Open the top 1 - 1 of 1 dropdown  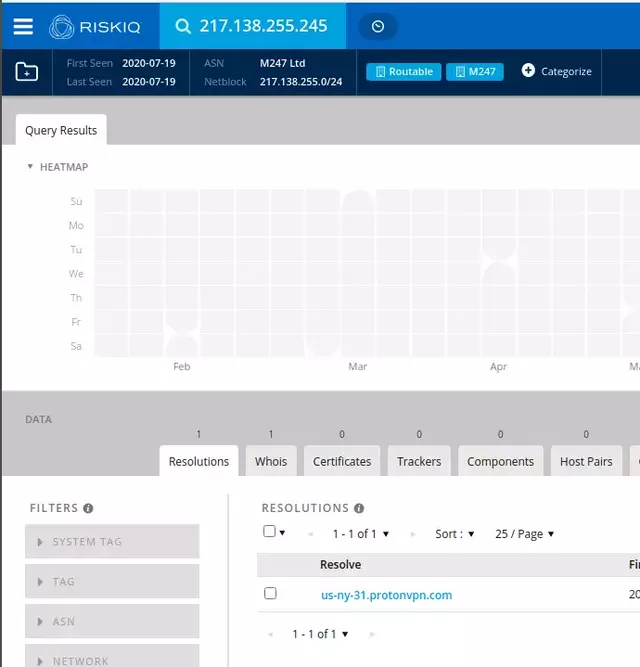[x=361, y=534]
